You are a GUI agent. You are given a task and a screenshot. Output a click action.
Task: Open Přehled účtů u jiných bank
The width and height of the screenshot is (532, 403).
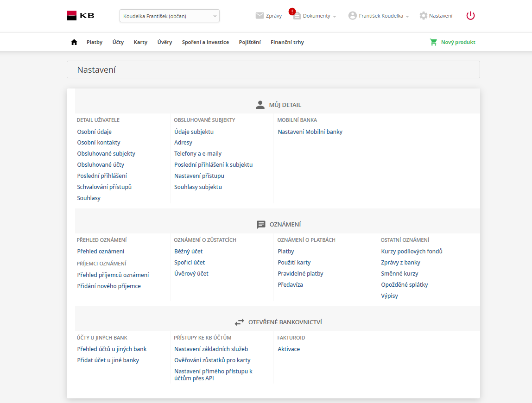(112, 349)
